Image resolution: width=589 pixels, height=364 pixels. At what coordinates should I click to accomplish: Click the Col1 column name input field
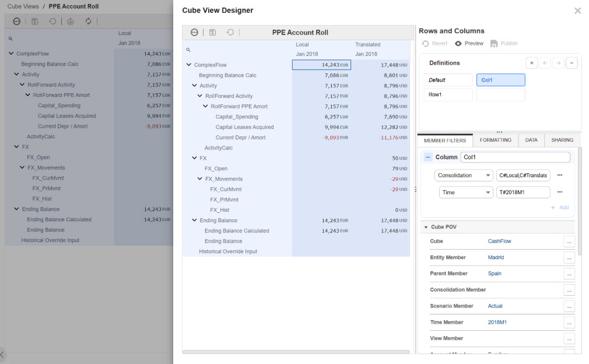514,157
